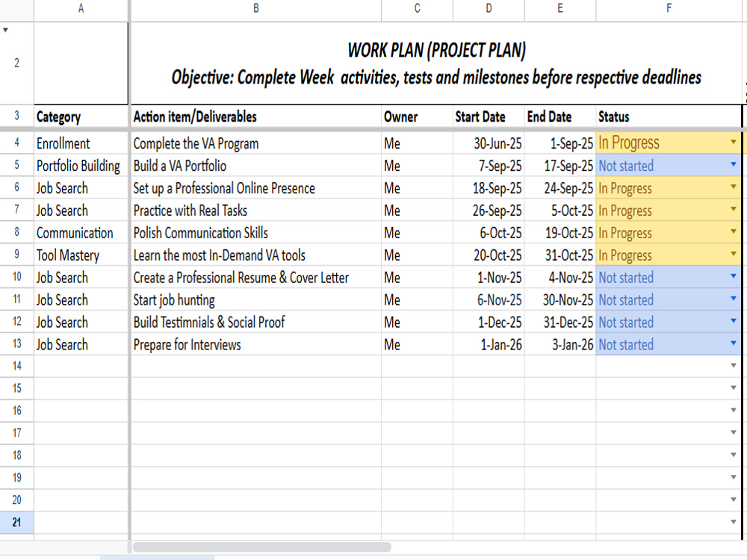Open status dropdown for Start job hunting

tap(734, 299)
